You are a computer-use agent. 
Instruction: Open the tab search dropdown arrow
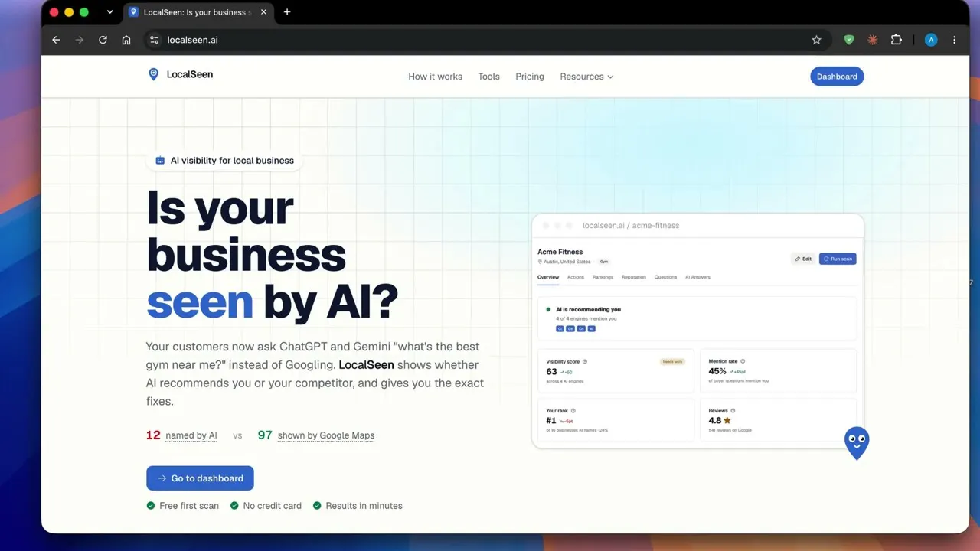pos(109,12)
